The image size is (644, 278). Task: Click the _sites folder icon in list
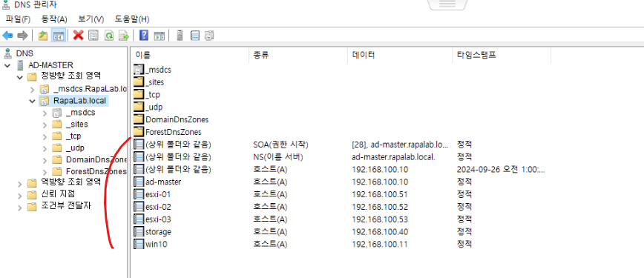click(x=139, y=82)
